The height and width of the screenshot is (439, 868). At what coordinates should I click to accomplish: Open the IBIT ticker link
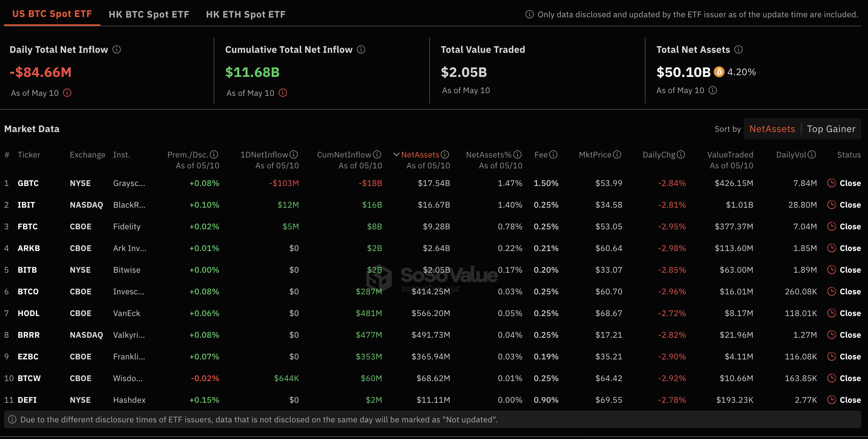tap(26, 205)
